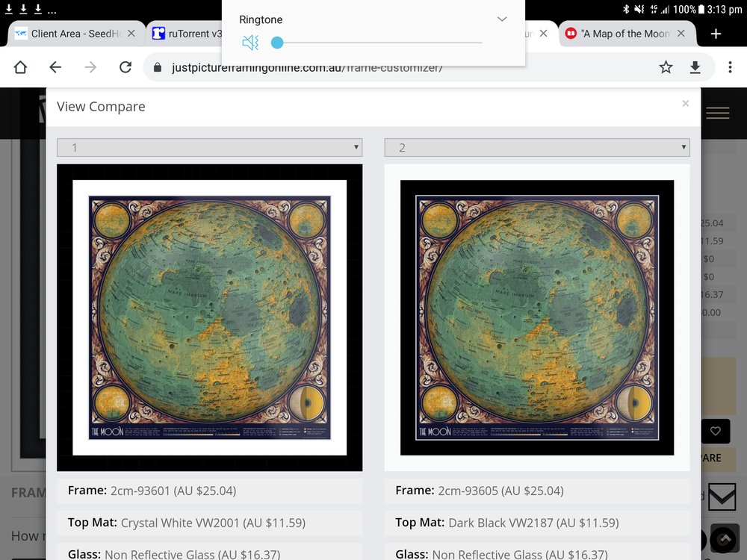Open the site hamburger menu
Viewport: 747px width, 560px height.
[717, 113]
